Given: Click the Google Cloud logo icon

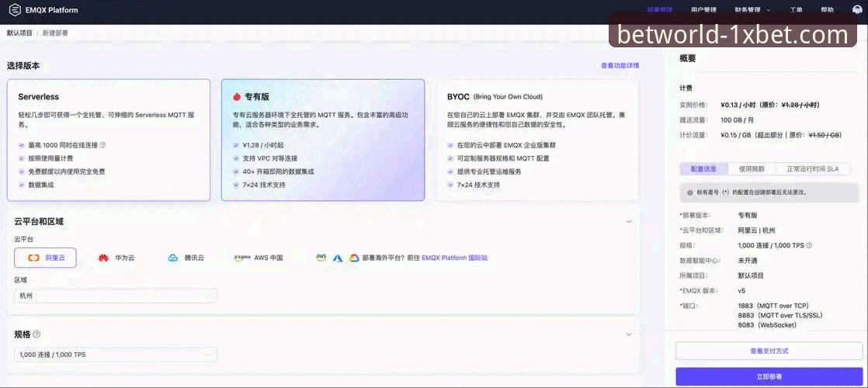Looking at the screenshot, I should (354, 258).
